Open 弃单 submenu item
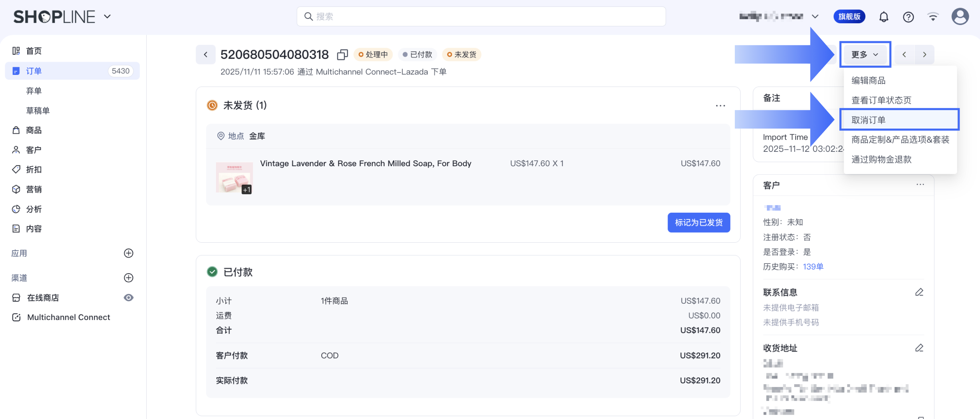 (34, 91)
